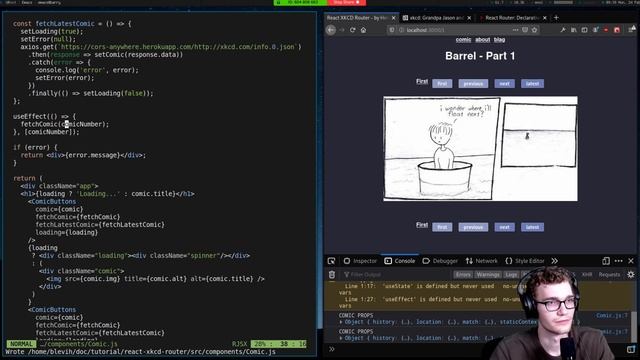This screenshot has height=360, width=640.
Task: Open the comic nav link
Action: point(463,40)
